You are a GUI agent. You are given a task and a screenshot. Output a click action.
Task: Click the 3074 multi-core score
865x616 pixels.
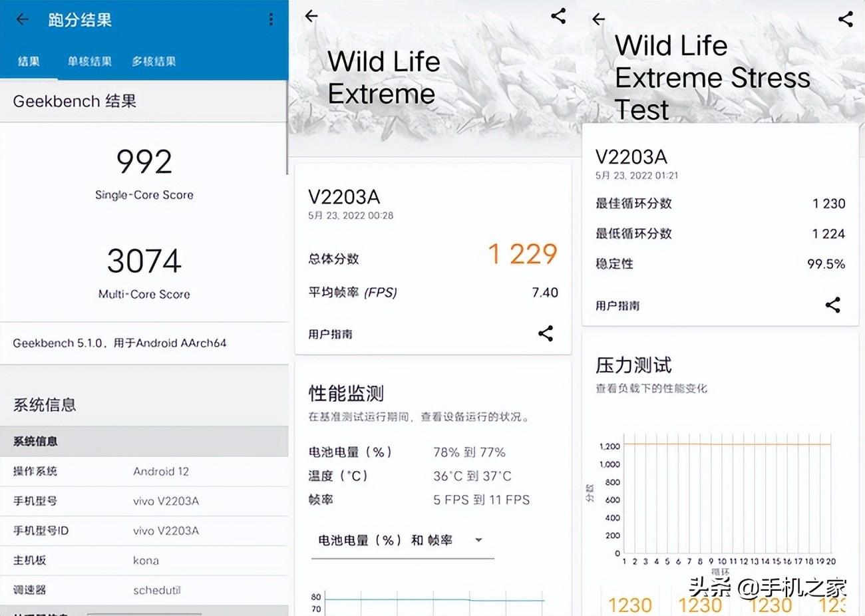144,261
